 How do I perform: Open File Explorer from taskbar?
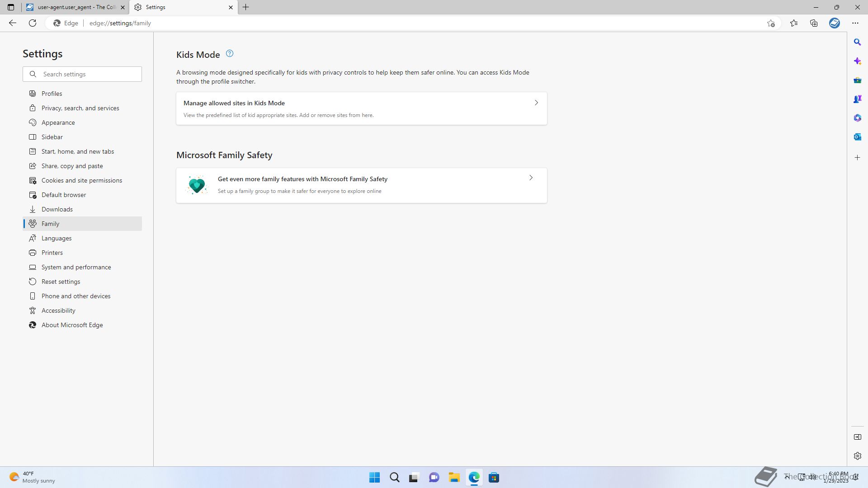[454, 478]
